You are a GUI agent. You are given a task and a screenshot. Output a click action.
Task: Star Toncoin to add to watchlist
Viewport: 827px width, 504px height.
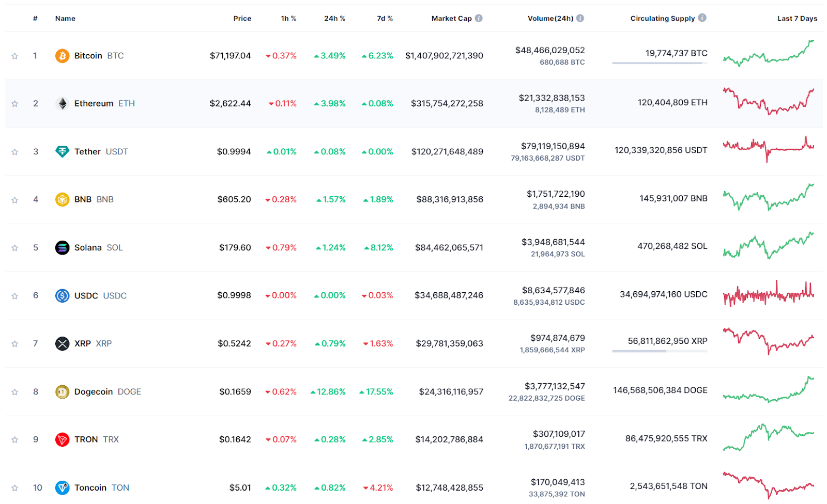point(15,488)
